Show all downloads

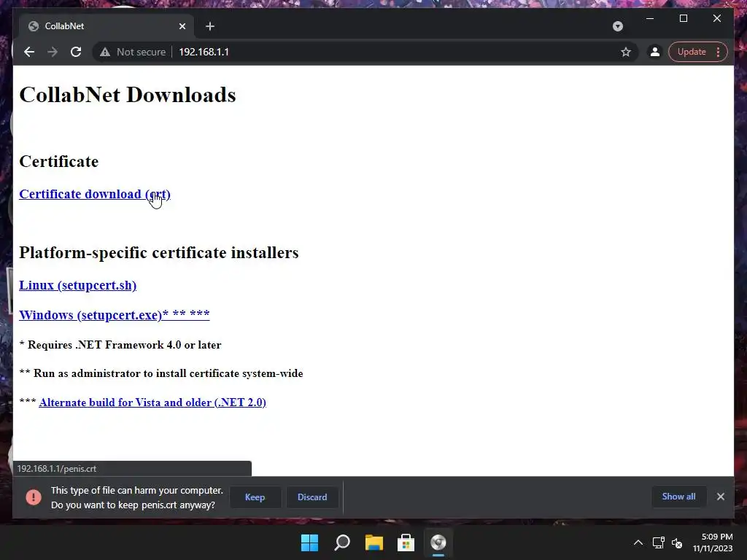(x=678, y=497)
